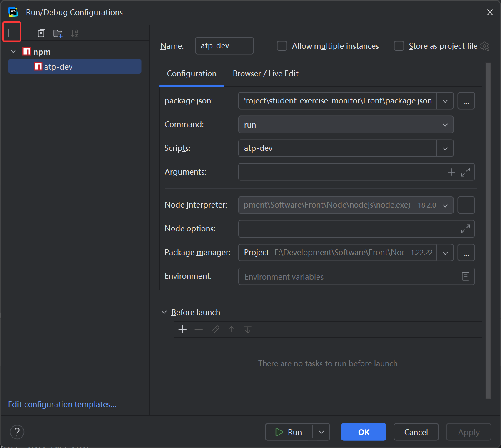Check Store as project file
Image resolution: width=501 pixels, height=448 pixels.
point(399,46)
